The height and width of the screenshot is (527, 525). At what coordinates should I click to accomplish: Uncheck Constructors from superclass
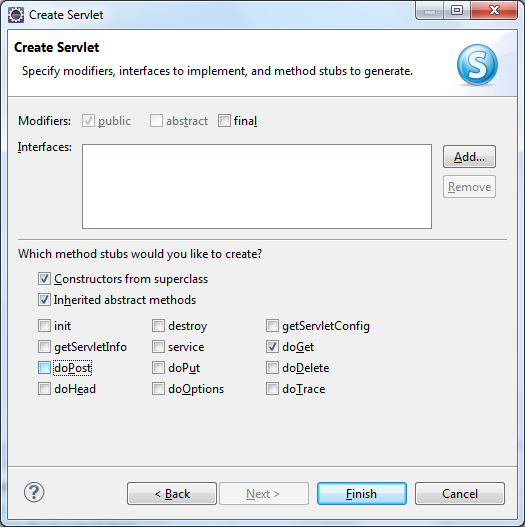44,279
